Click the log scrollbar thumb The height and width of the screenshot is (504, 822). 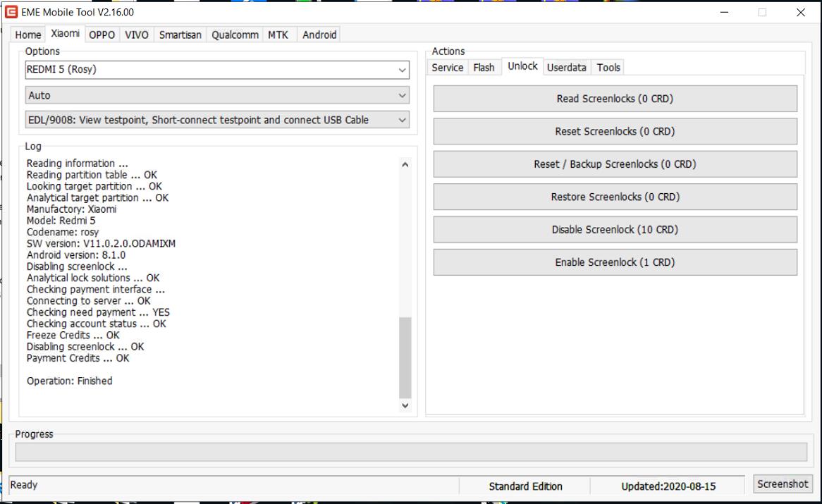(x=405, y=357)
